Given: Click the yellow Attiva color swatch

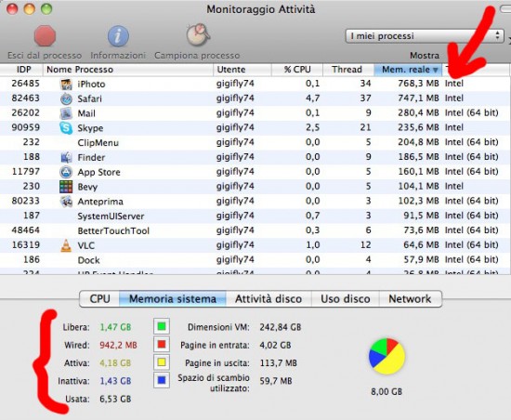Looking at the screenshot, I should click(x=162, y=362).
